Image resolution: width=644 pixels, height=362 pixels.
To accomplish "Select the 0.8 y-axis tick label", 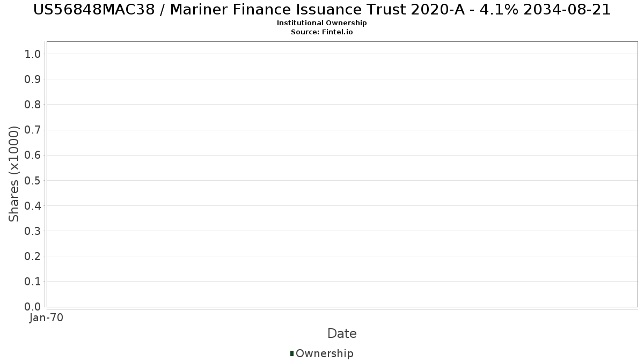I will [33, 105].
